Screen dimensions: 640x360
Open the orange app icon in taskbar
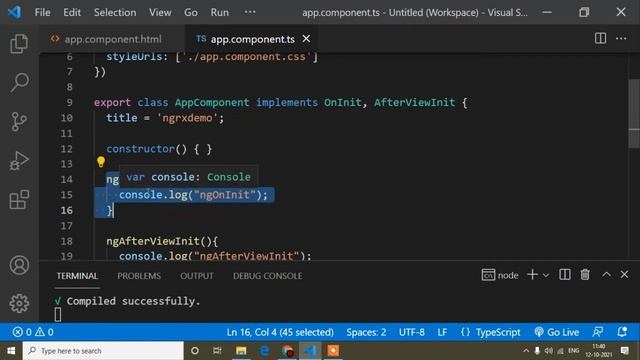(333, 351)
